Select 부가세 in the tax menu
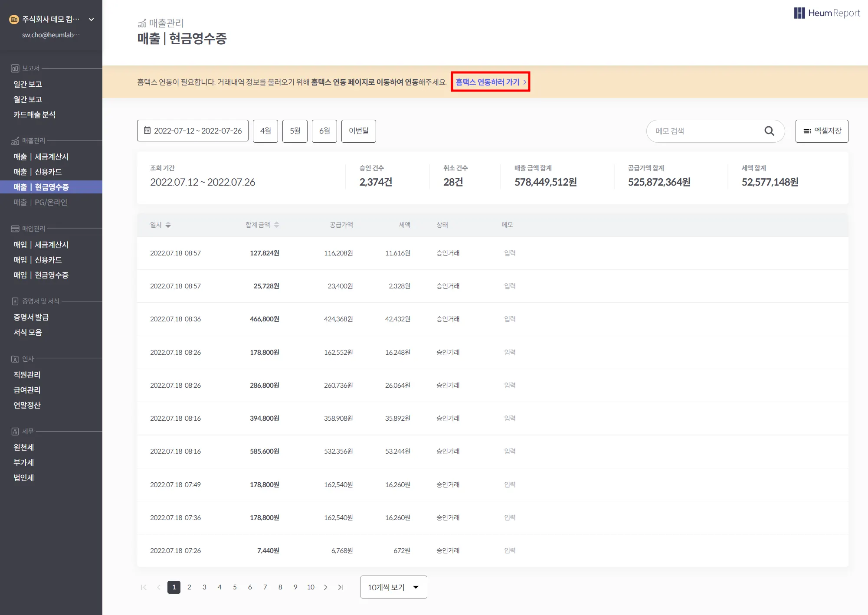The height and width of the screenshot is (615, 868). [x=23, y=462]
